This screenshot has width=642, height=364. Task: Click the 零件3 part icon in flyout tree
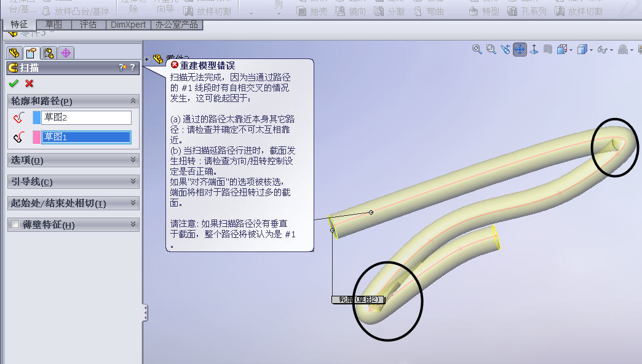[x=158, y=59]
